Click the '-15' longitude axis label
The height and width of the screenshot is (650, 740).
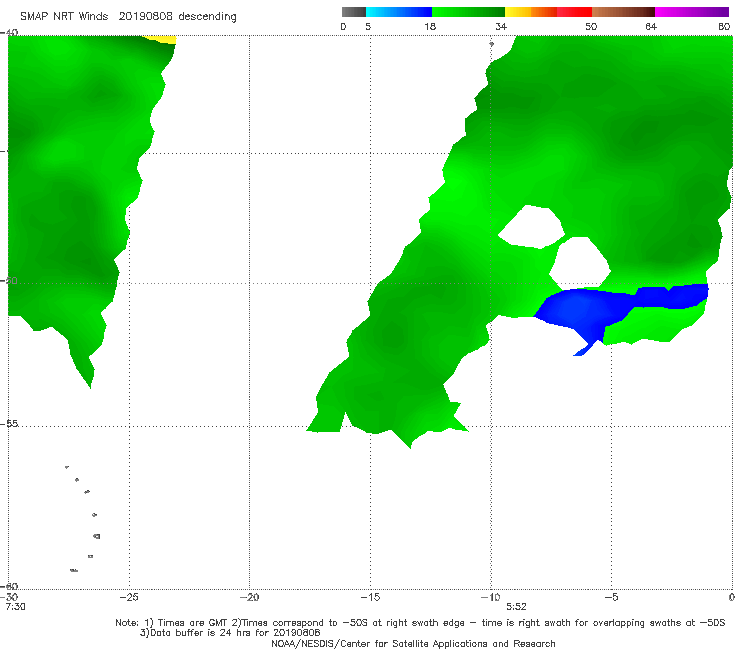coord(370,597)
